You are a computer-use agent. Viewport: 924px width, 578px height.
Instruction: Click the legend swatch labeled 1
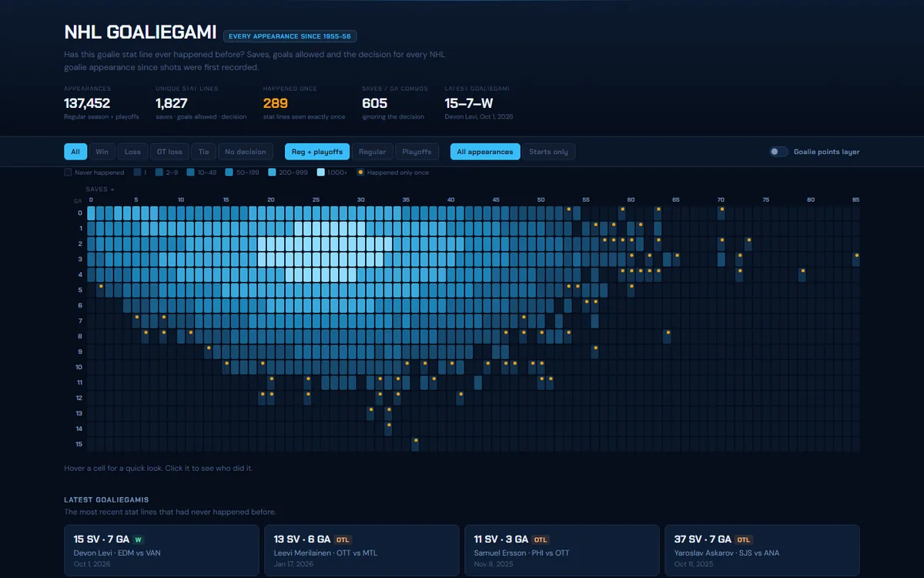point(137,173)
